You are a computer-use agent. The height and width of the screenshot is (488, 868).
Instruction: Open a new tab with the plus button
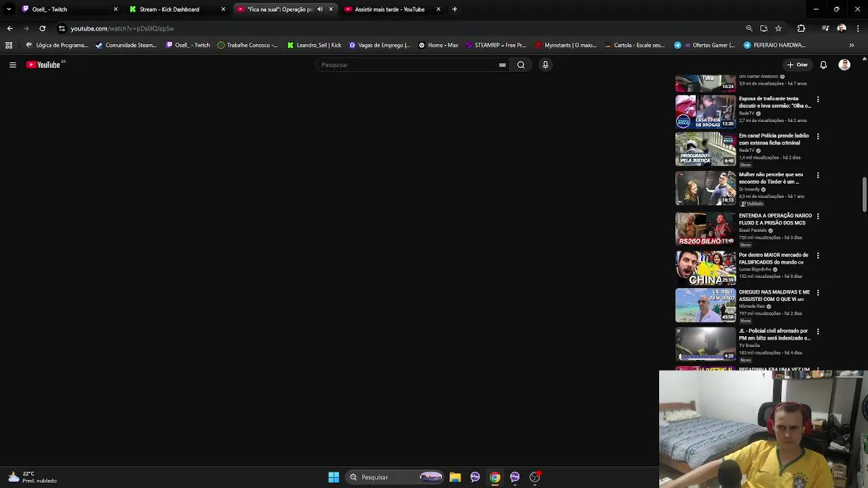tap(454, 9)
